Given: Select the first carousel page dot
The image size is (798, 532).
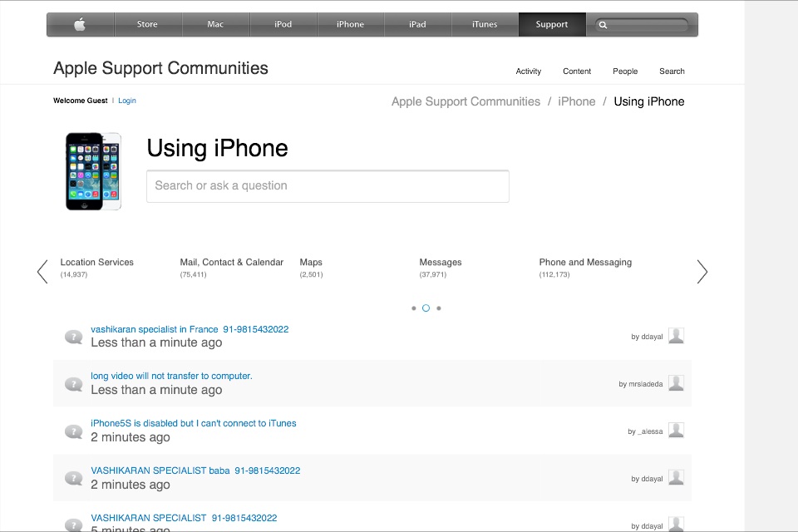Looking at the screenshot, I should 414,308.
